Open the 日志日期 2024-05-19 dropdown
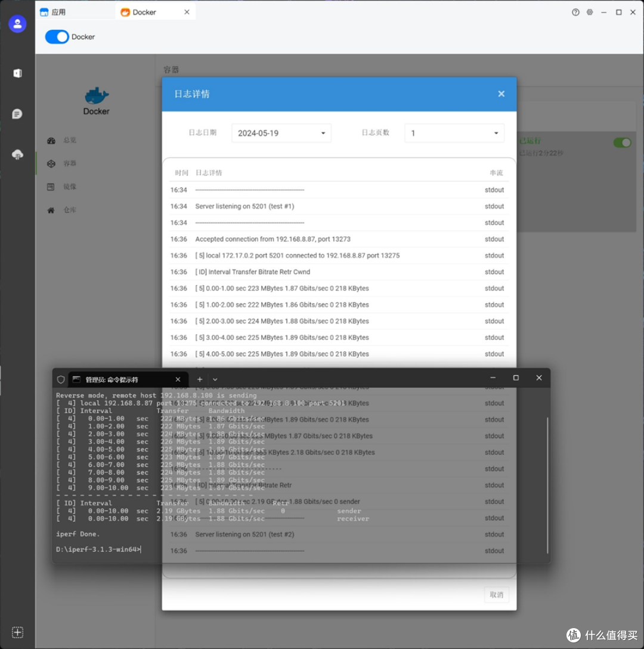Viewport: 644px width, 649px height. 281,133
